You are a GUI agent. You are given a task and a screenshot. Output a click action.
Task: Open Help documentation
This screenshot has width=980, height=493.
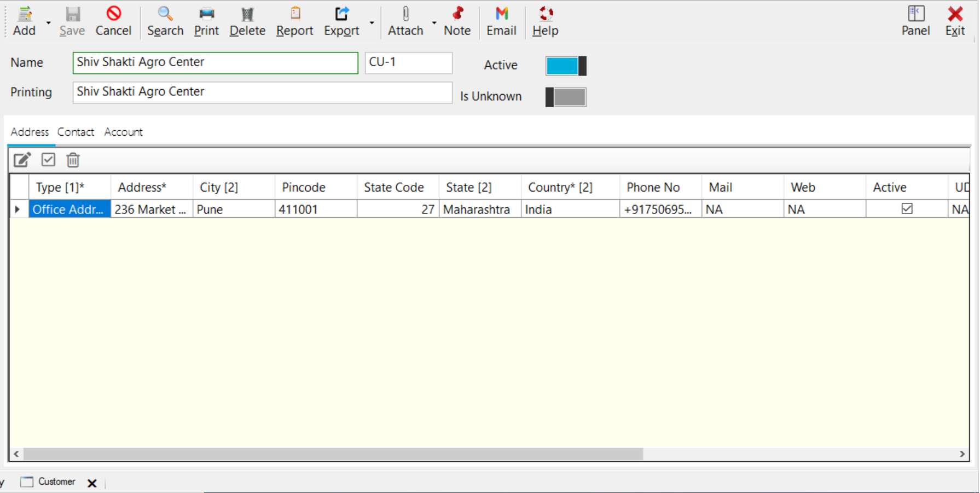(x=544, y=21)
